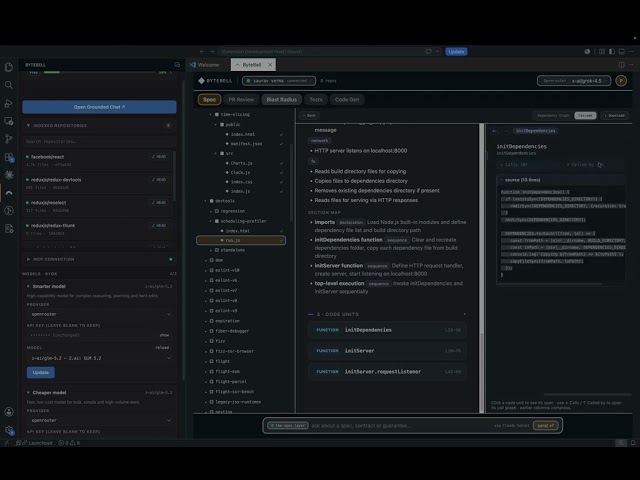640x480 pixels.
Task: Toggle the checkmark on index.js
Action: [282, 191]
